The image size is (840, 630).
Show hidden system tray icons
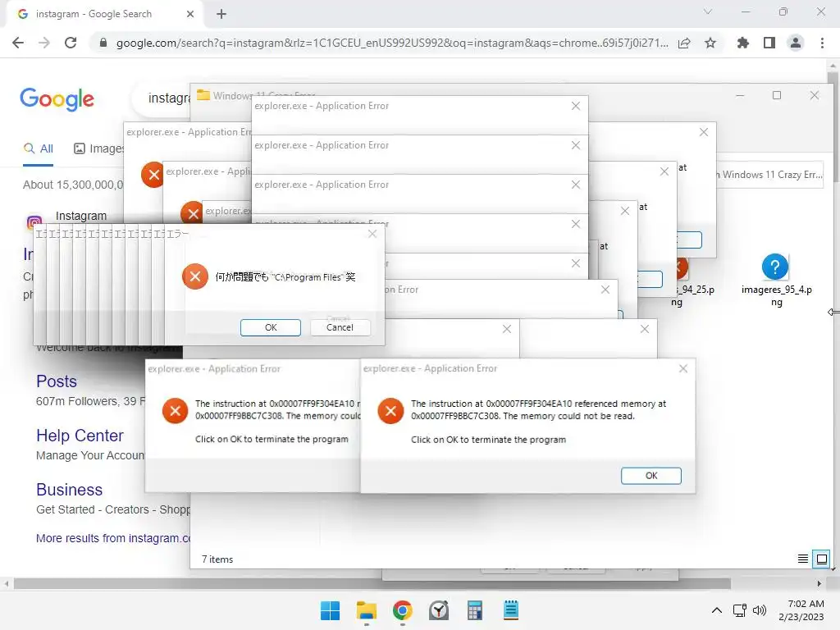pyautogui.click(x=716, y=610)
